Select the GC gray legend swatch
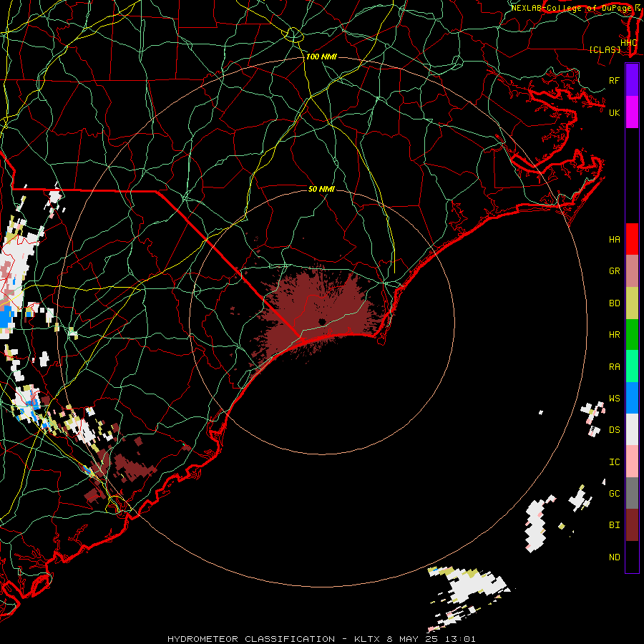The height and width of the screenshot is (644, 644). pos(632,493)
